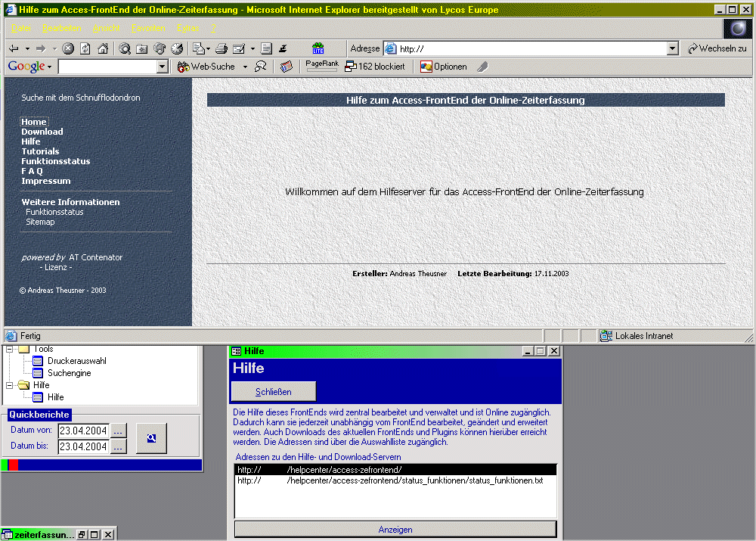Open the Lizenz link
Viewport: 756px width, 541px height.
[x=56, y=267]
